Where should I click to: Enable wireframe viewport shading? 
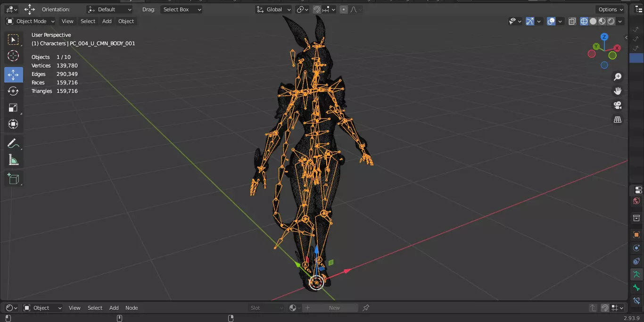pos(584,21)
